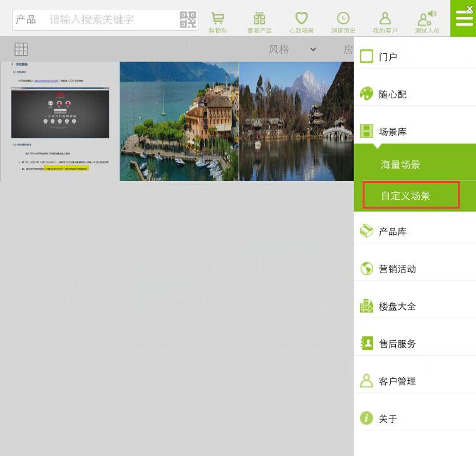Viewport: 476px width, 456px height.
Task: Open the lakeside town scene thumbnail
Action: click(179, 121)
